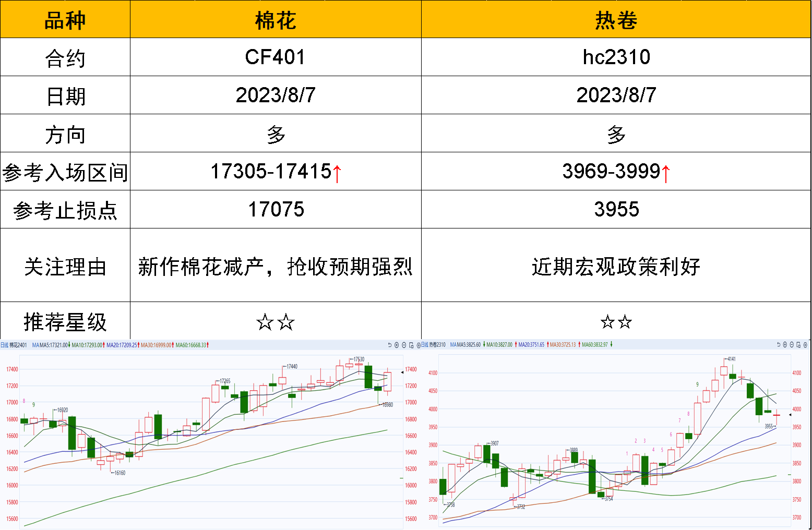Click the 多 direction cell under 棉花
Viewport: 812px width, 530px height.
point(276,134)
